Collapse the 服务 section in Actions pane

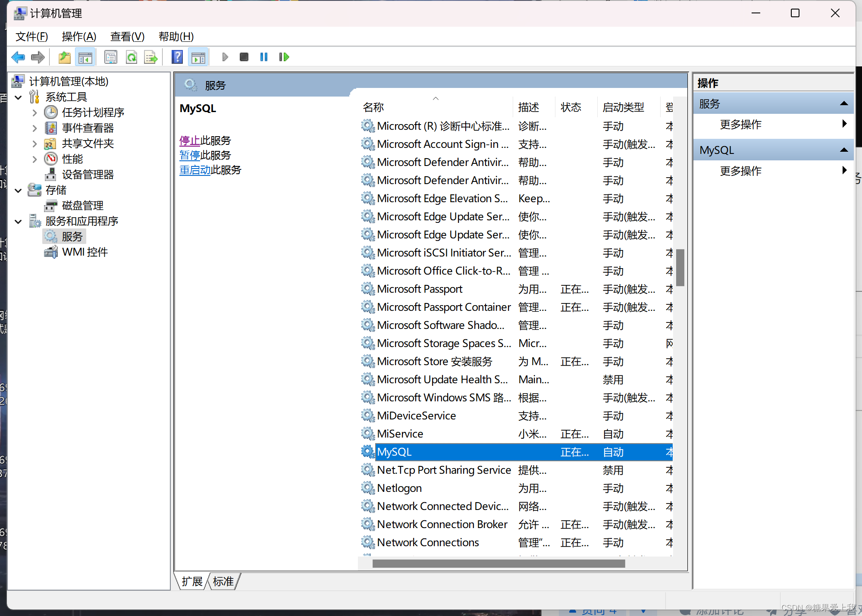844,103
